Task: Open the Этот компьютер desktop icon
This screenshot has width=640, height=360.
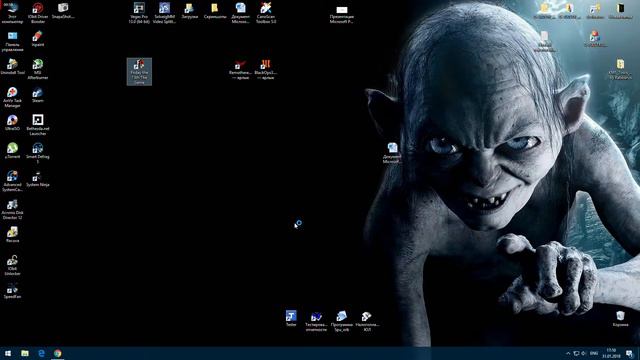Action: [x=12, y=13]
